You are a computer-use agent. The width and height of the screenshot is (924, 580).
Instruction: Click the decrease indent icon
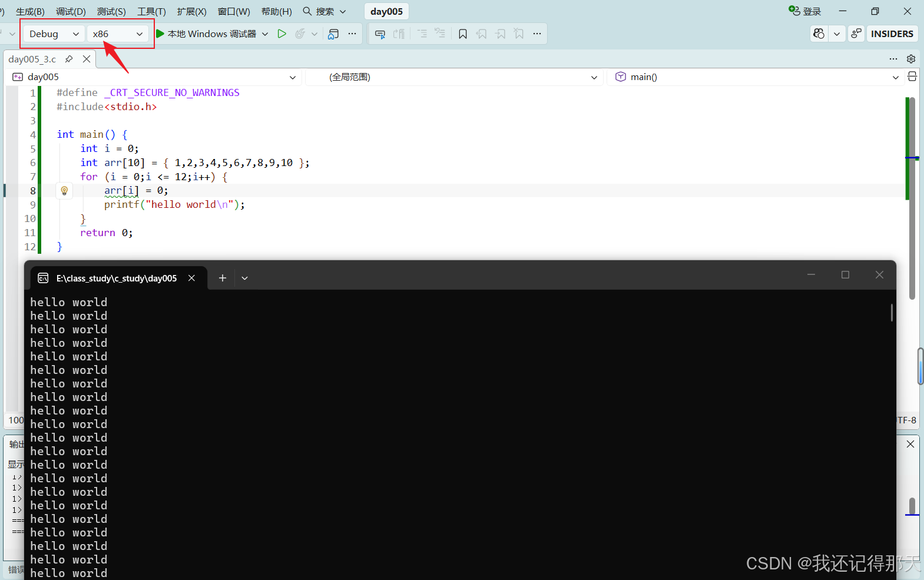422,34
